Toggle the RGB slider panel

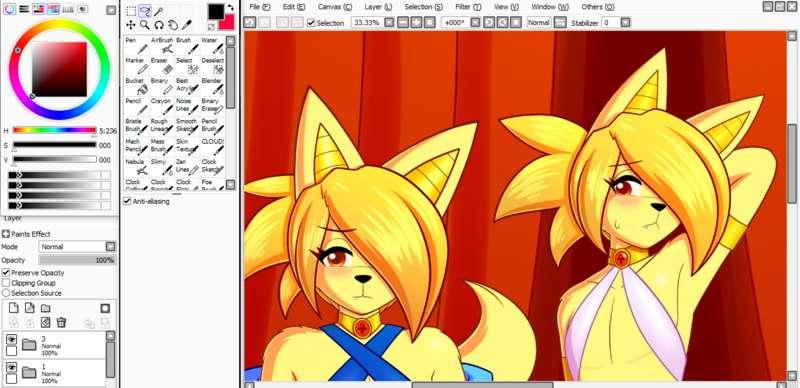(24, 9)
